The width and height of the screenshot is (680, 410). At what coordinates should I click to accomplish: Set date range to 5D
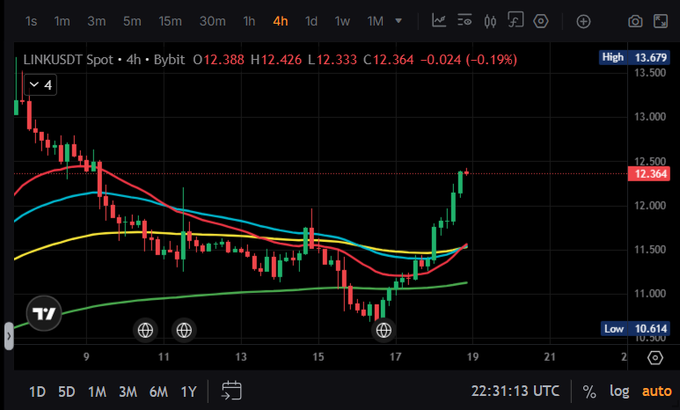pyautogui.click(x=66, y=392)
